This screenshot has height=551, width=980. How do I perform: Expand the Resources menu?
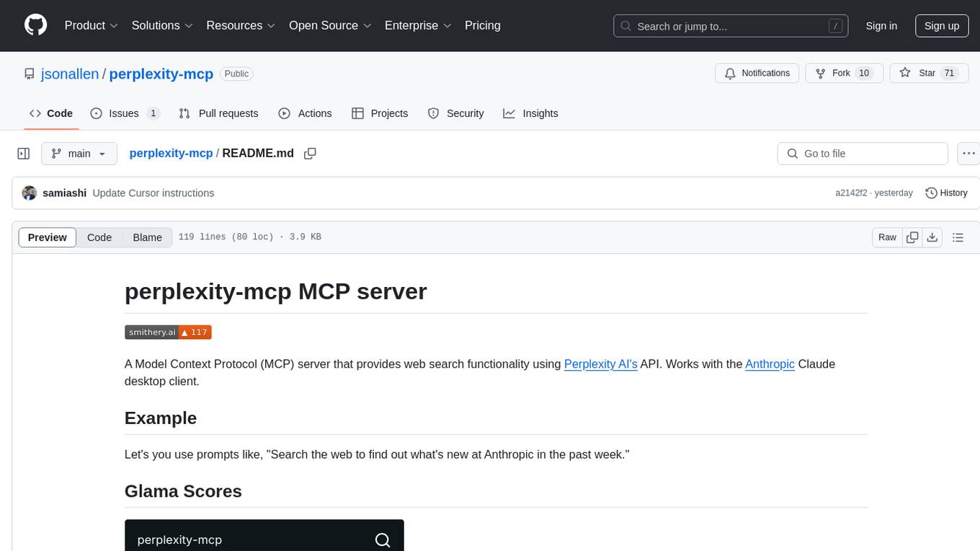(x=241, y=25)
